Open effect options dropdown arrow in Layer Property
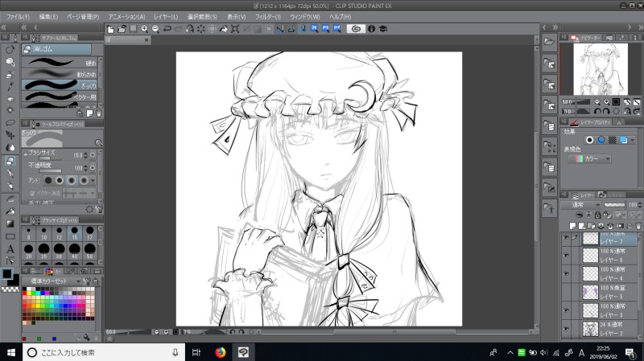This screenshot has height=361, width=644. (x=633, y=140)
